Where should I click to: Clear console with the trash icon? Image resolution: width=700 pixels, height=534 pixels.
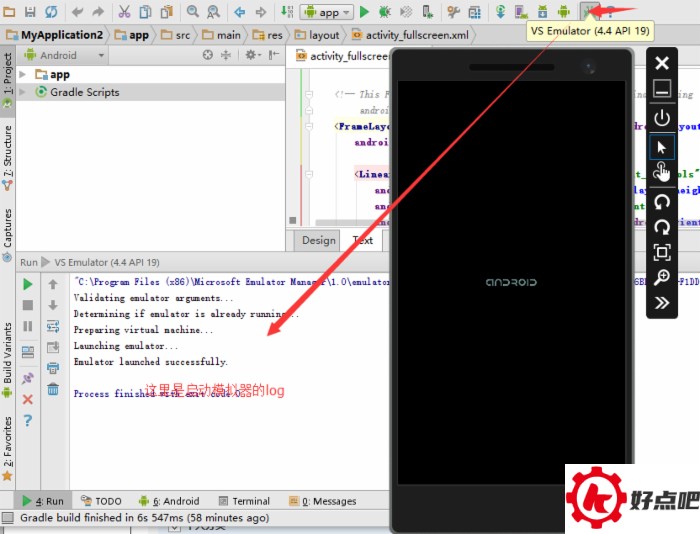[x=53, y=389]
